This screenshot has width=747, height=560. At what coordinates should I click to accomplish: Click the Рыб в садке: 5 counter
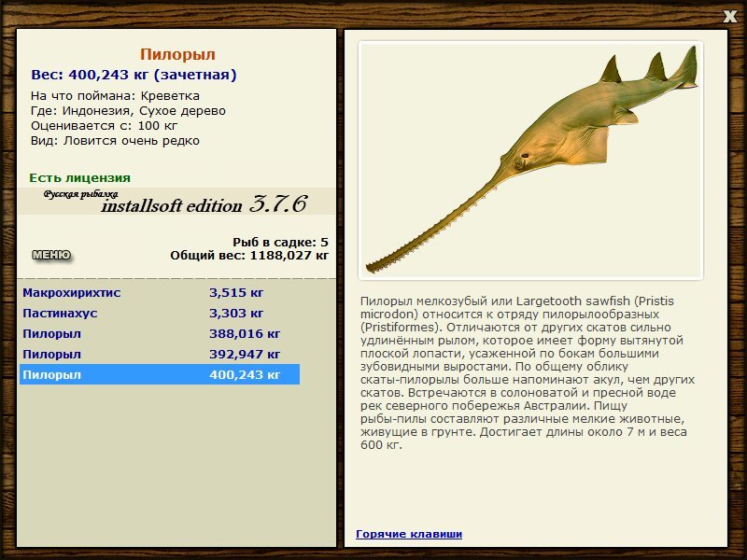[x=281, y=242]
